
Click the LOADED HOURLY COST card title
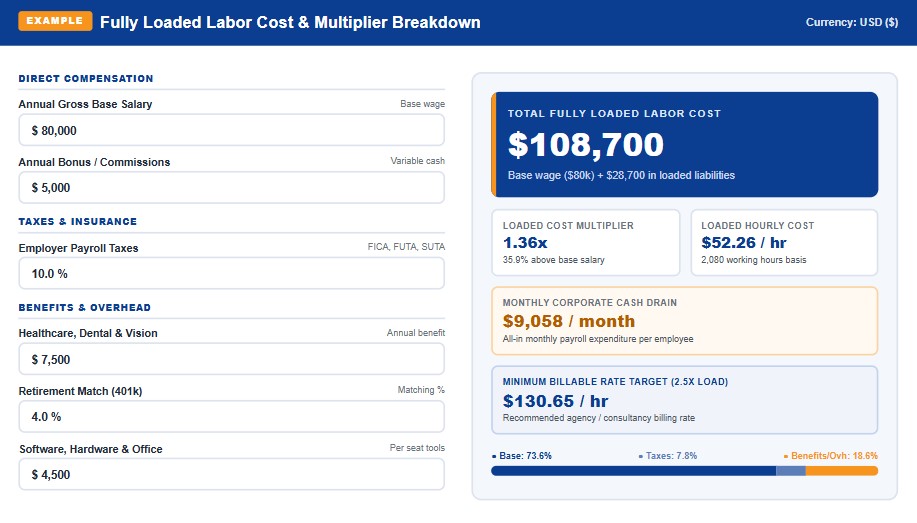757,226
